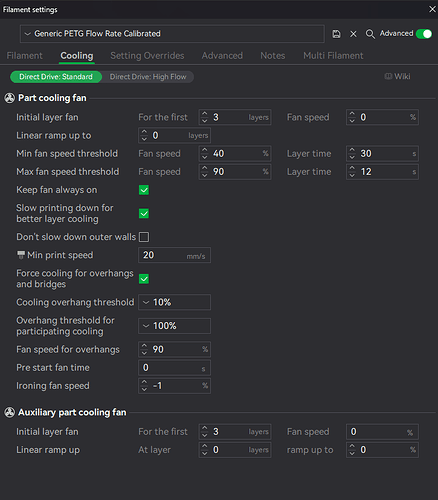Click the Min print speed icon
Image resolution: width=438 pixels, height=500 pixels.
pos(21,255)
